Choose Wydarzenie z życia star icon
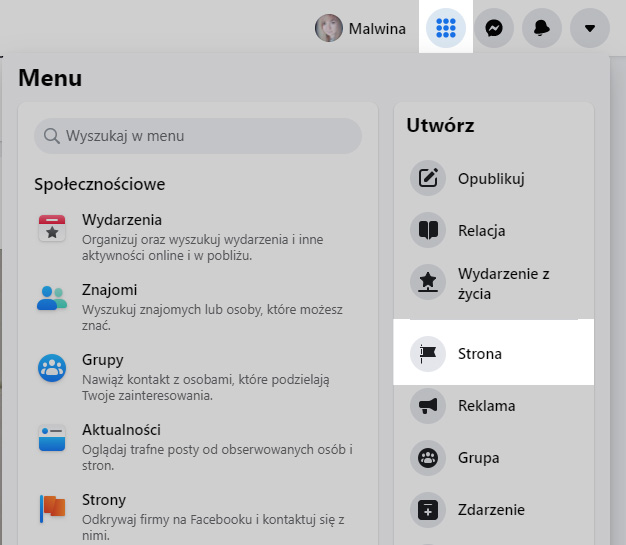This screenshot has width=626, height=545. point(428,282)
